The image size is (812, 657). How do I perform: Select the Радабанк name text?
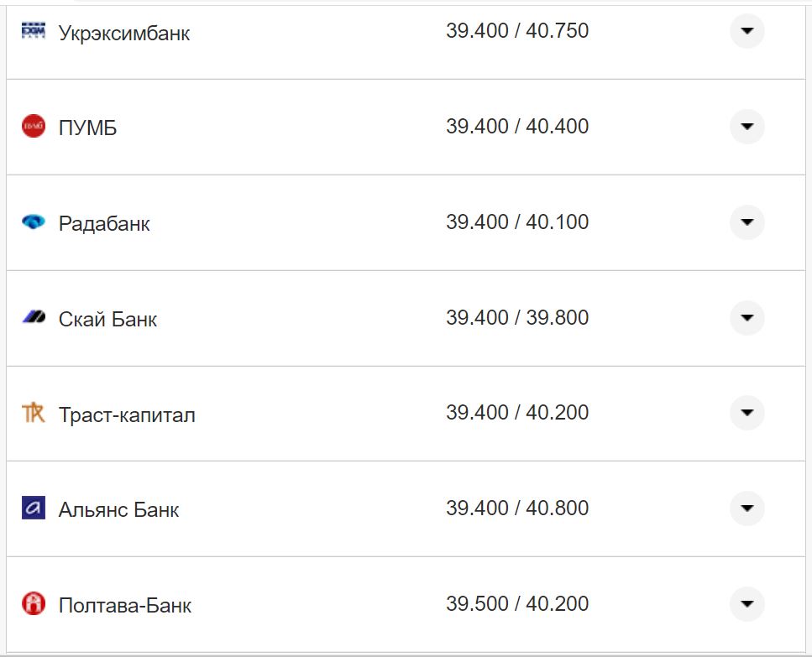click(104, 224)
